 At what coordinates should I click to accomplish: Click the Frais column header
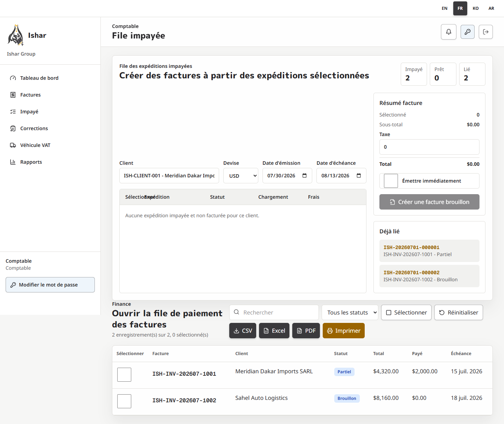[x=314, y=197]
